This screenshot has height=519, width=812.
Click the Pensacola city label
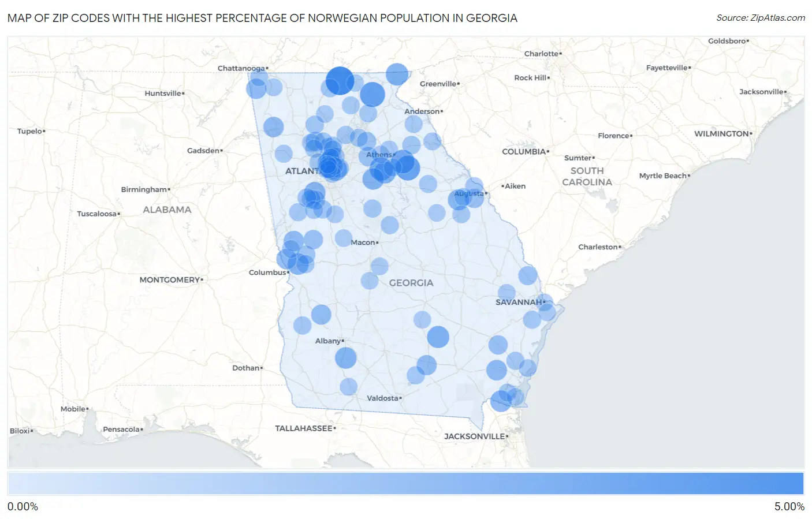(121, 429)
